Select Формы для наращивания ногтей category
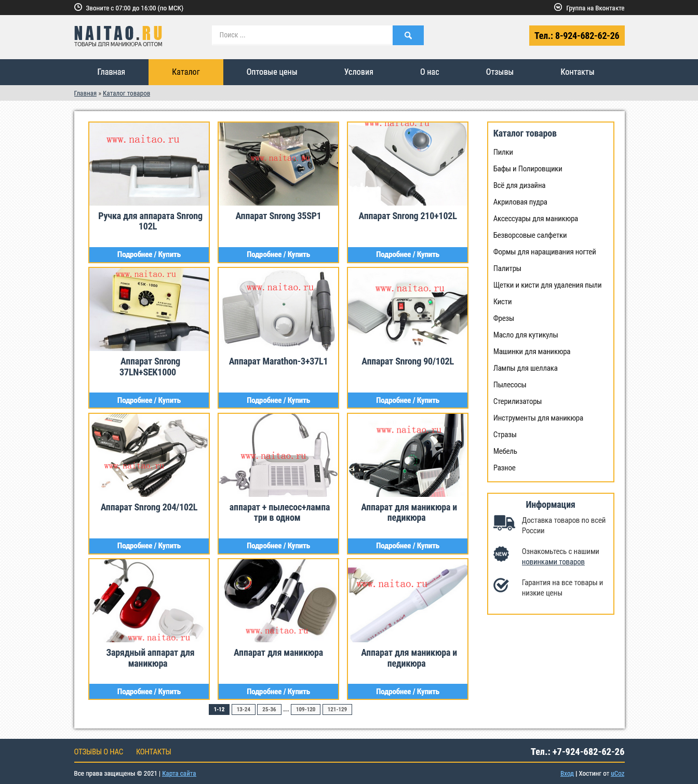Screen dimensions: 698x784 pyautogui.click(x=545, y=252)
